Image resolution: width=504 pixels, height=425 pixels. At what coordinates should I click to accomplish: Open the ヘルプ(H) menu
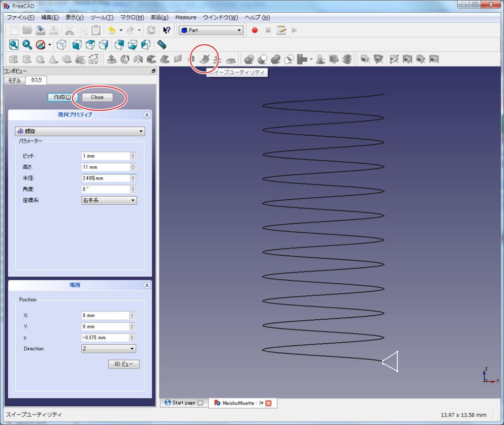coord(257,17)
